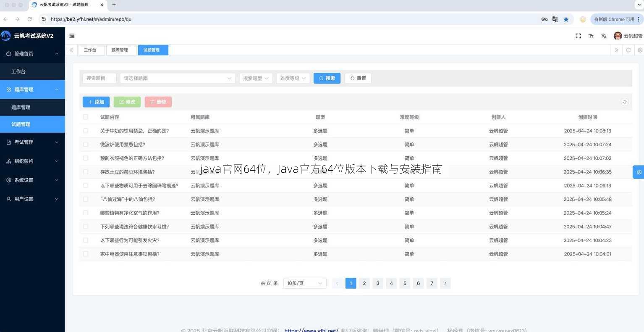Viewport: 644px width, 332px height.
Task: Open the language switch icon in header
Action: point(604,36)
